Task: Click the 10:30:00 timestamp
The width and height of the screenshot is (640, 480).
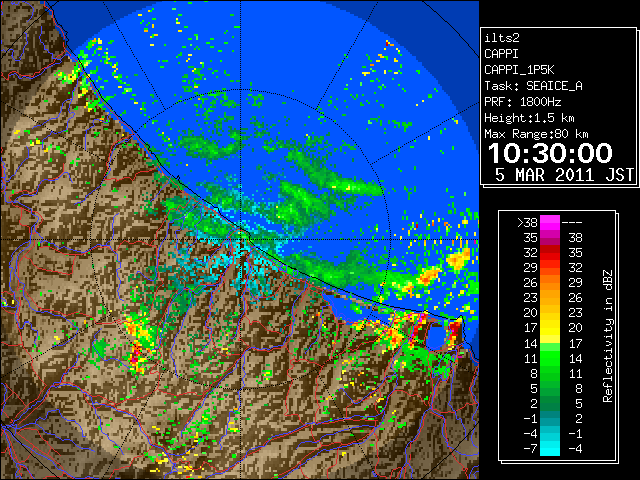Action: click(550, 153)
